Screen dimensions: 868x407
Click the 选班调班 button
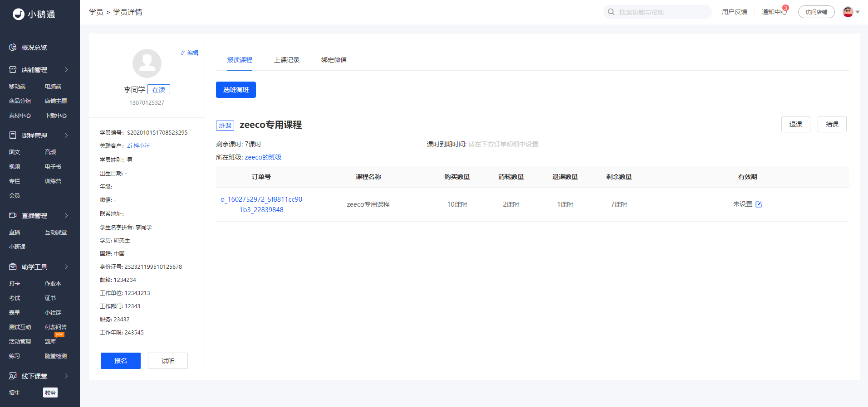236,90
